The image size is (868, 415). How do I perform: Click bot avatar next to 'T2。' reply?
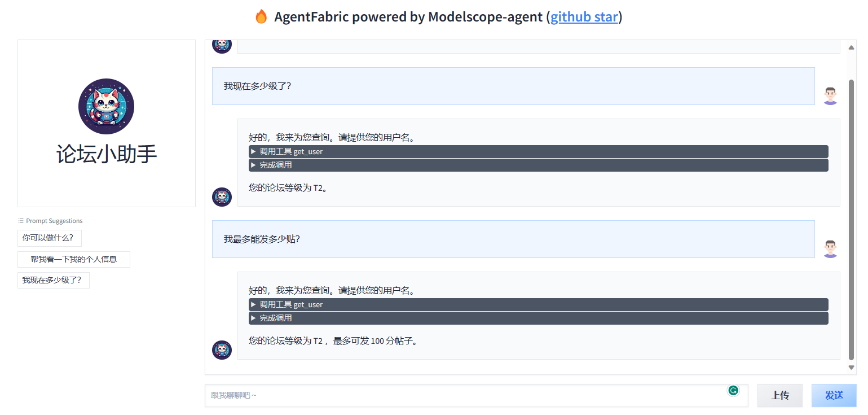222,197
